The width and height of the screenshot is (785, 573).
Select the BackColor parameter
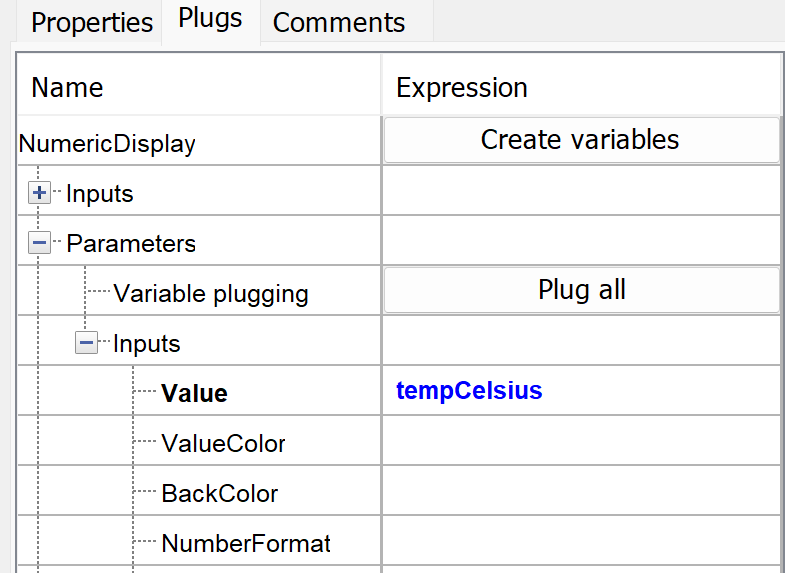point(219,493)
